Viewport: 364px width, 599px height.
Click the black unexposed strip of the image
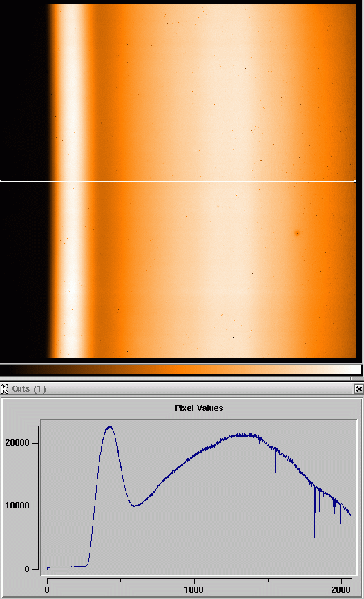tap(23, 181)
